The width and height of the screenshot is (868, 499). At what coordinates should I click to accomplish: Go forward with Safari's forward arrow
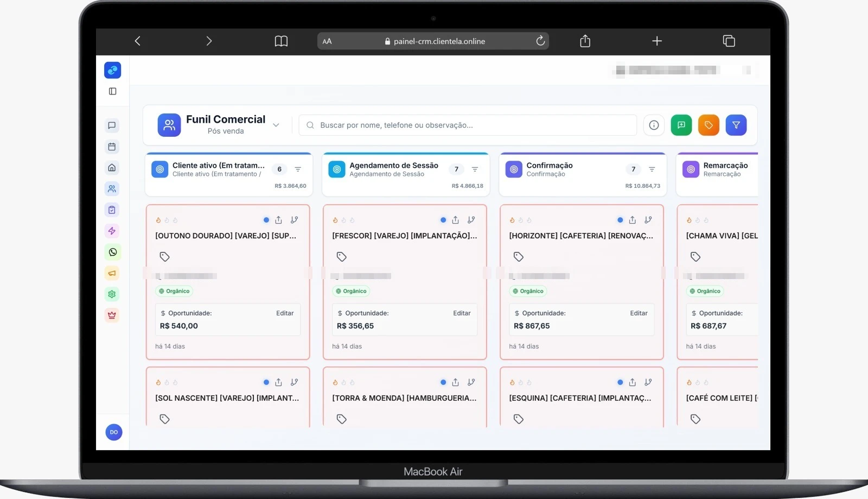point(209,41)
